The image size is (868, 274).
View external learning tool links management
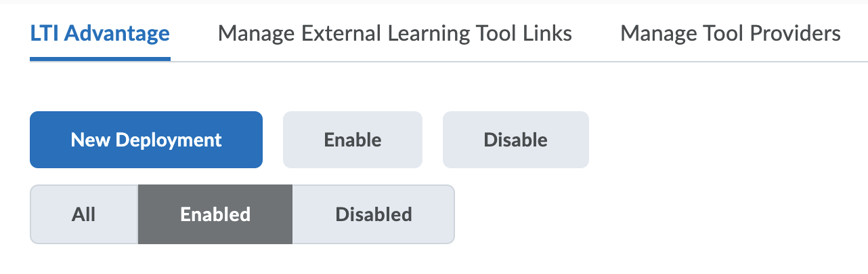[395, 33]
